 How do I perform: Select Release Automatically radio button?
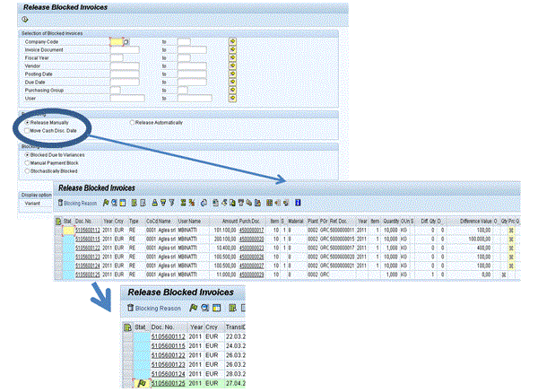point(132,123)
